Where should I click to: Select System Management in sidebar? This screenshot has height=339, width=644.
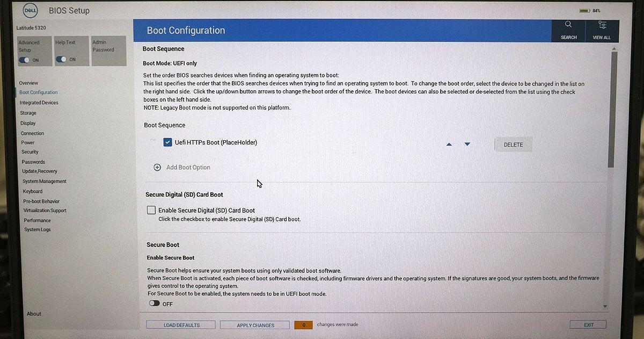(x=45, y=182)
